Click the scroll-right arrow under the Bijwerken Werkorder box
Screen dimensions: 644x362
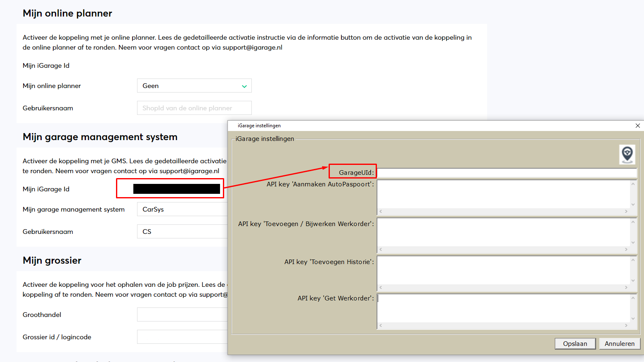(x=626, y=250)
